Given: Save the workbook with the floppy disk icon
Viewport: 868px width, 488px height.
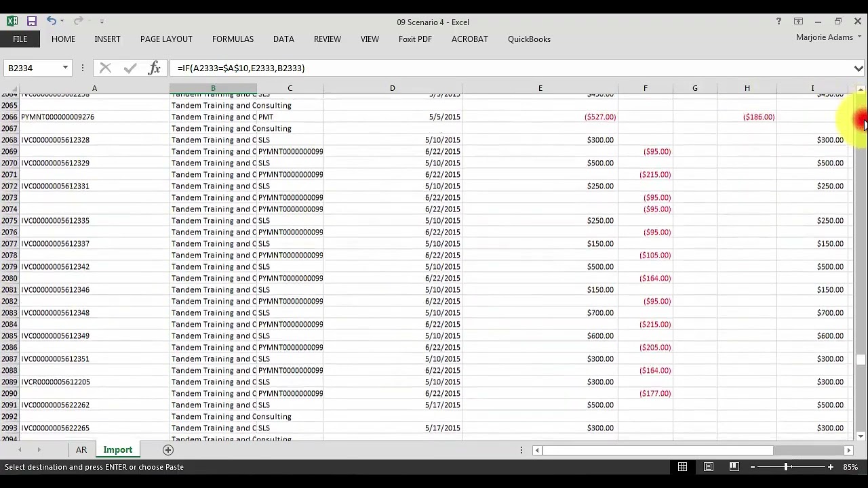Looking at the screenshot, I should click(x=32, y=22).
